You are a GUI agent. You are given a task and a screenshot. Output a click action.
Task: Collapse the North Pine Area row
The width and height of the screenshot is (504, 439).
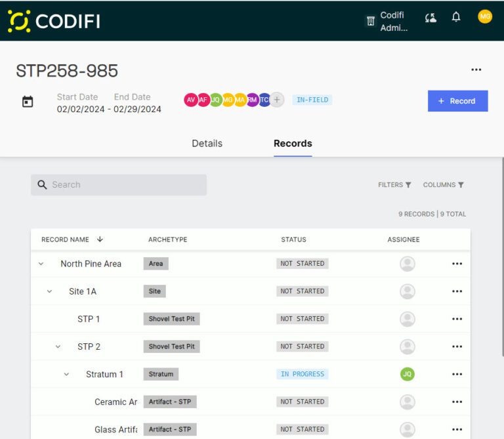tap(41, 264)
